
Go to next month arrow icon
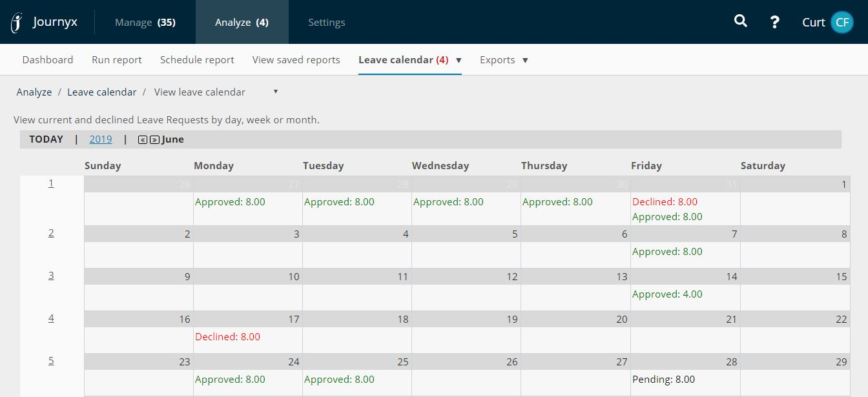click(154, 139)
